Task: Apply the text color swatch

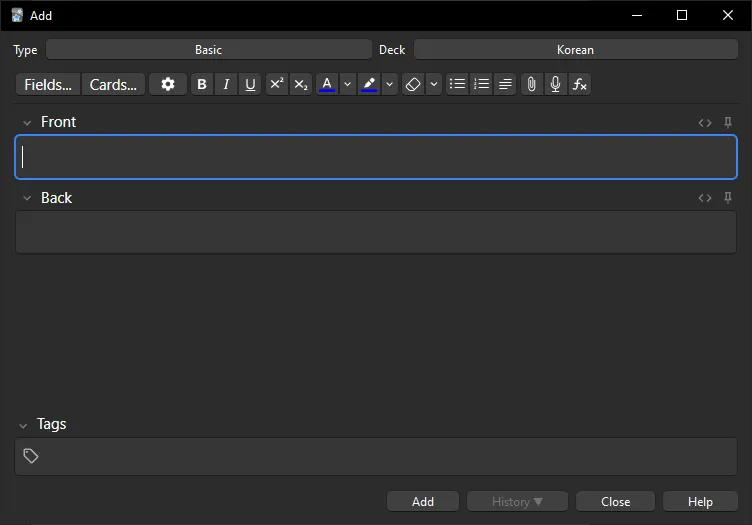Action: 327,85
